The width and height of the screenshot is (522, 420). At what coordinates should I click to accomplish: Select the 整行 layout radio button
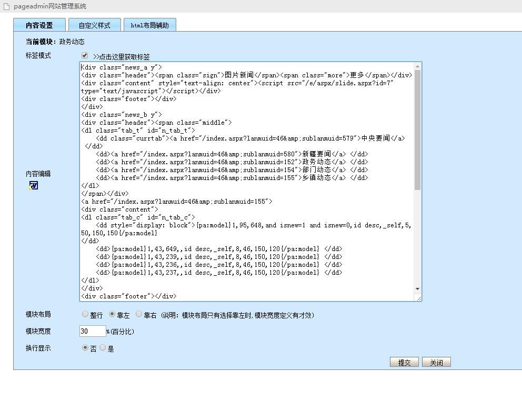(85, 314)
